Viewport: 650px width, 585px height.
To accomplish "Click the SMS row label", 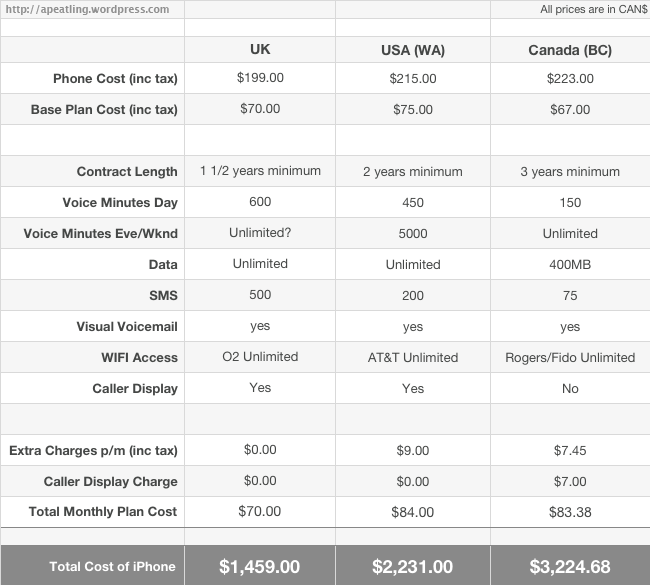I will 163,296.
